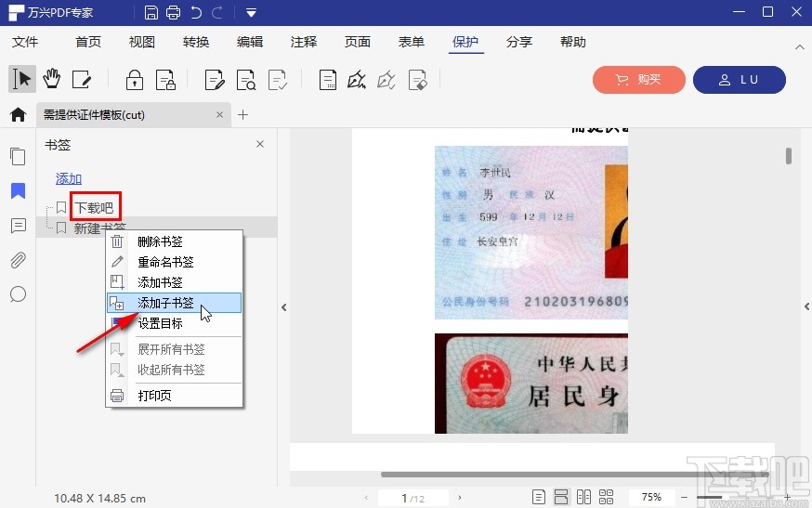
Task: Open the page thumbnails sidebar panel
Action: click(18, 156)
